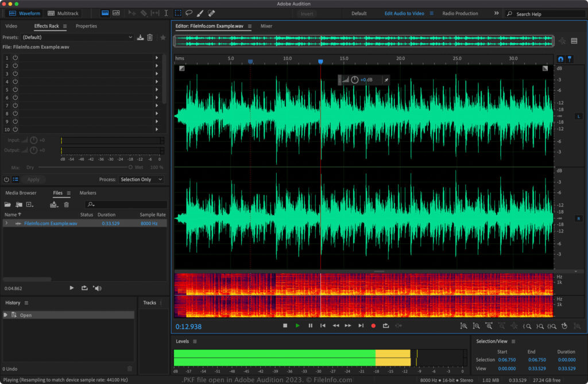Open File folder icon in Files panel
Screen dimensions: 588x384
7,204
